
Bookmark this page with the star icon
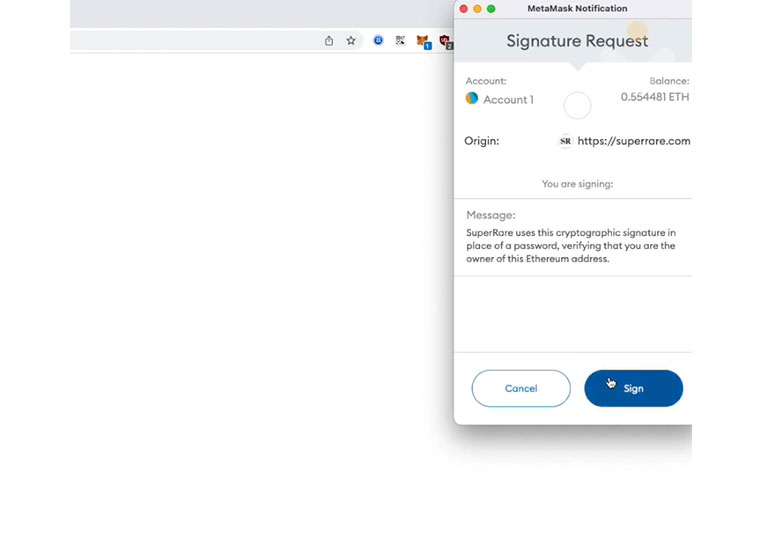coord(351,41)
